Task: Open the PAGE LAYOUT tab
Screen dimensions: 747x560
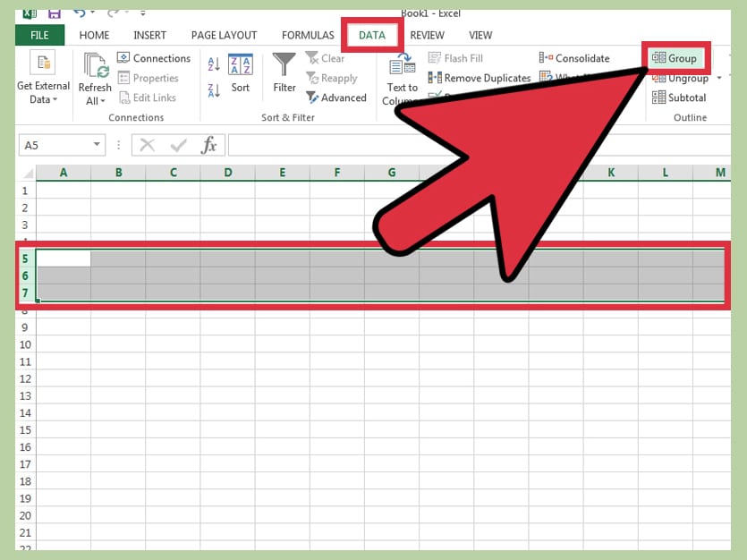Action: click(x=224, y=35)
